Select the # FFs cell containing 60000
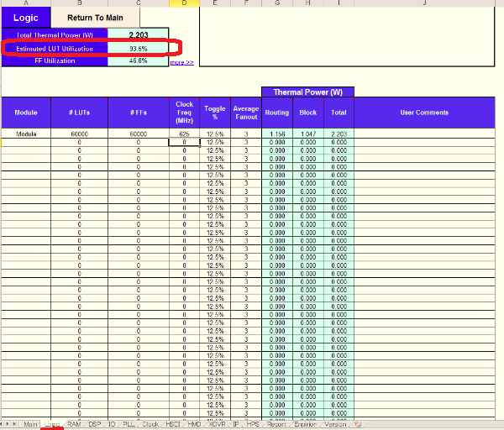This screenshot has height=430, width=504. [139, 134]
